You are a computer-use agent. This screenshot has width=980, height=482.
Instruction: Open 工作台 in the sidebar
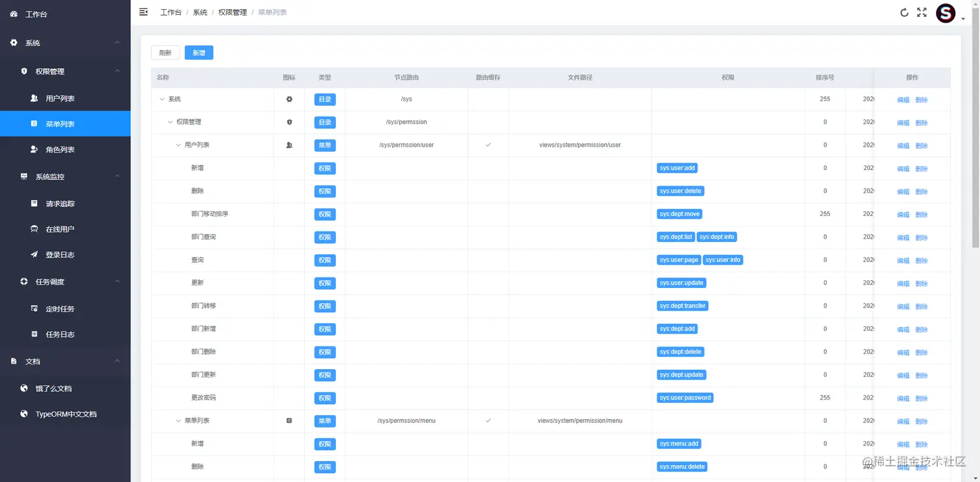(x=65, y=14)
